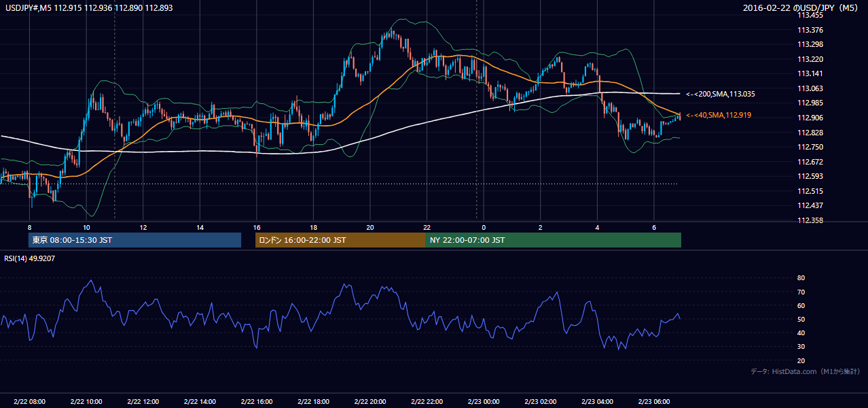
Task: Click the 113.063 price axis label
Action: coord(810,88)
